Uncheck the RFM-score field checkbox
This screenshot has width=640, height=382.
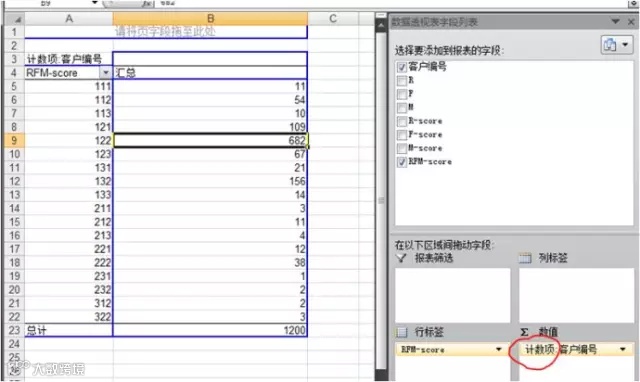(x=402, y=162)
